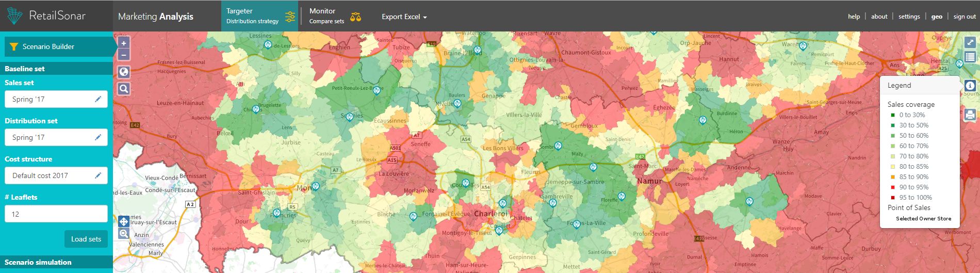This screenshot has width=980, height=273.
Task: Open the Export Excel dropdown
Action: 404,17
